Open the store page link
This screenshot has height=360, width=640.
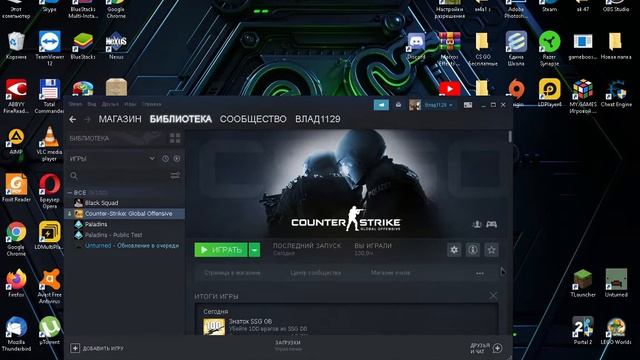point(232,273)
